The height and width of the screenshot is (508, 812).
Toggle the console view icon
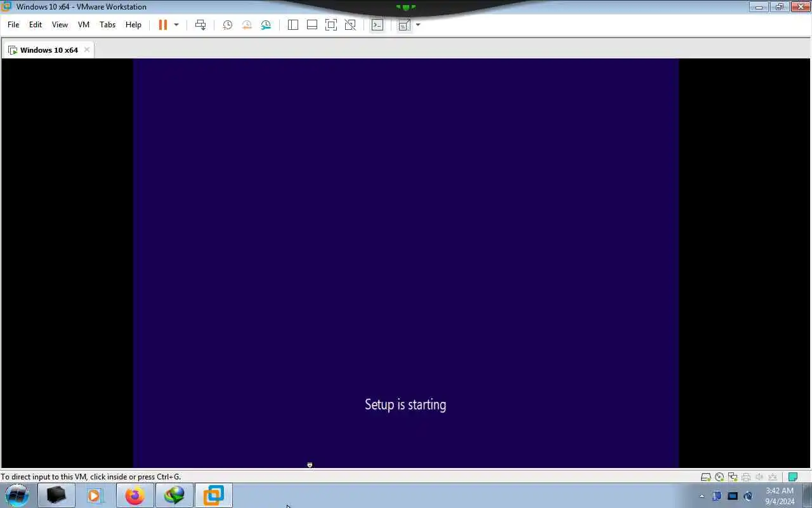point(377,25)
